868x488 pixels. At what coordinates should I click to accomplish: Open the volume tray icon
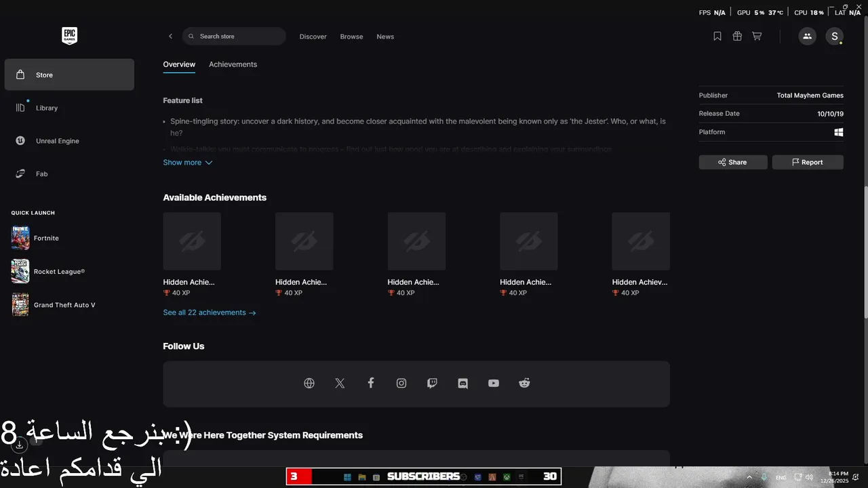(809, 477)
